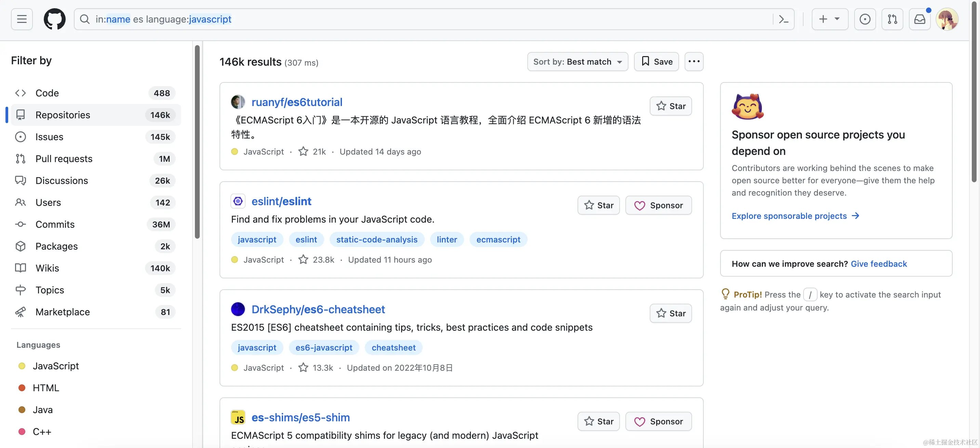Filter results by Issues

coord(49,137)
